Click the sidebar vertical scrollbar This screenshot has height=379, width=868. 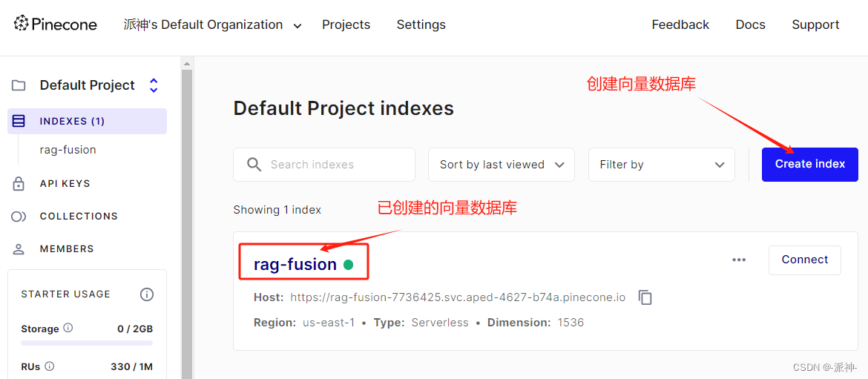(x=186, y=224)
